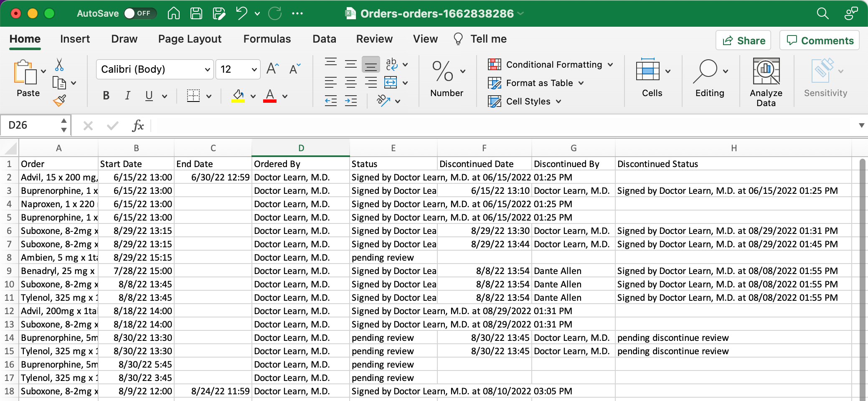Expand Conditional Formatting dropdown

coord(610,65)
